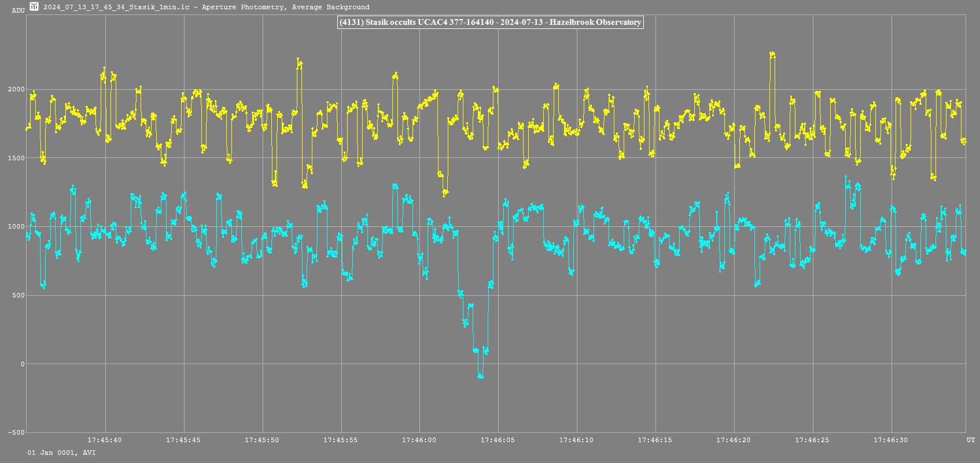Click the 1000 value on the Y axis
This screenshot has width=980, height=463.
16,226
